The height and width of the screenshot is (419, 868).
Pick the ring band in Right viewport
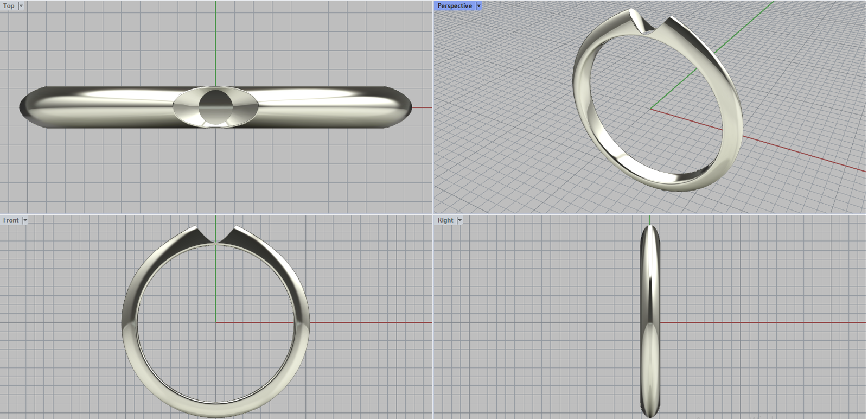[x=650, y=321]
